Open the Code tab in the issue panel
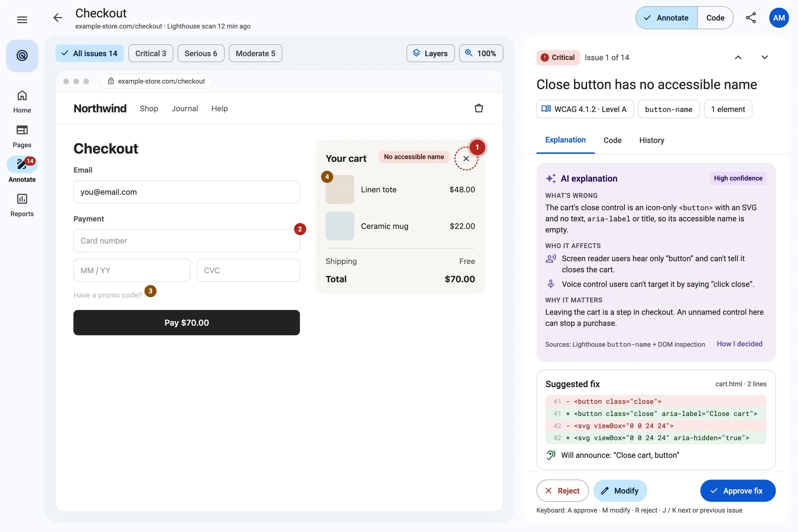798x532 pixels. 612,140
